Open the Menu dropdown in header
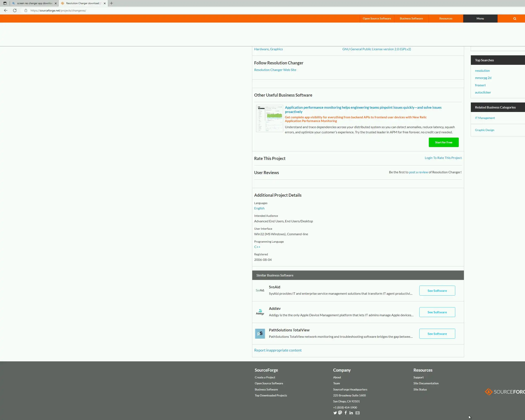This screenshot has height=420, width=525. click(480, 18)
